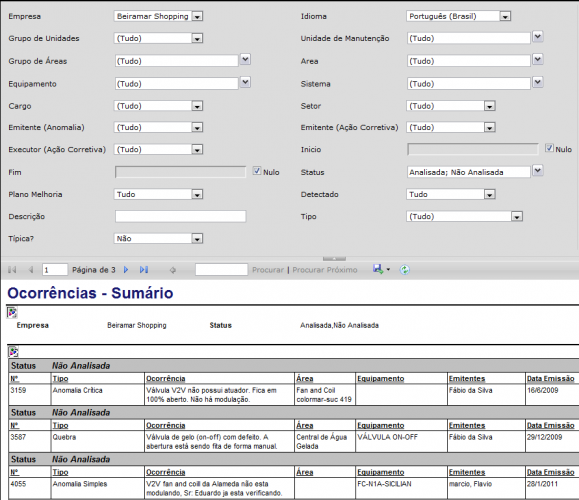Click into the Descrição text field
Image resolution: width=579 pixels, height=500 pixels.
[x=181, y=216]
